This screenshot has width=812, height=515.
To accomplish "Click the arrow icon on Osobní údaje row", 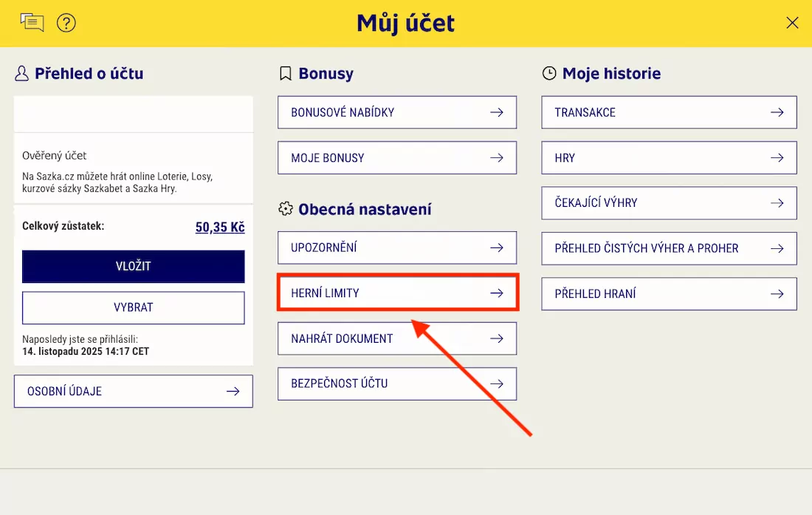I will coord(234,391).
